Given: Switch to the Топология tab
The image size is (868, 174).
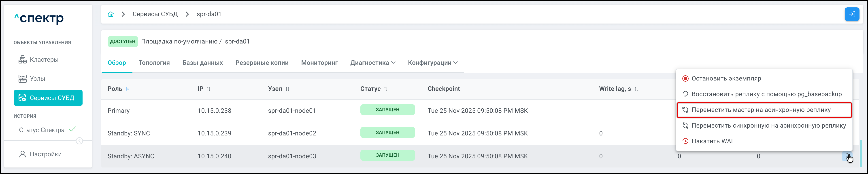Looking at the screenshot, I should click(154, 63).
